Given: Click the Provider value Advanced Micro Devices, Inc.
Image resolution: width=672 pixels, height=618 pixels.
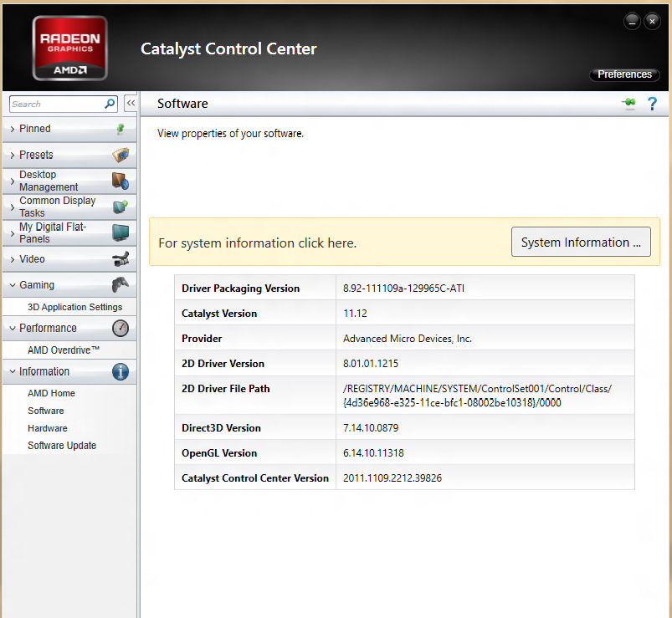Looking at the screenshot, I should tap(408, 339).
